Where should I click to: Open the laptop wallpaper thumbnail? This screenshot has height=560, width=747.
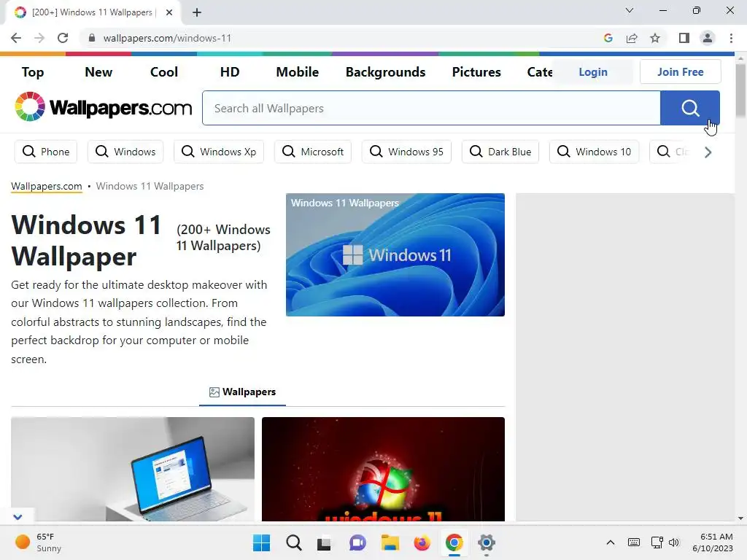[133, 469]
